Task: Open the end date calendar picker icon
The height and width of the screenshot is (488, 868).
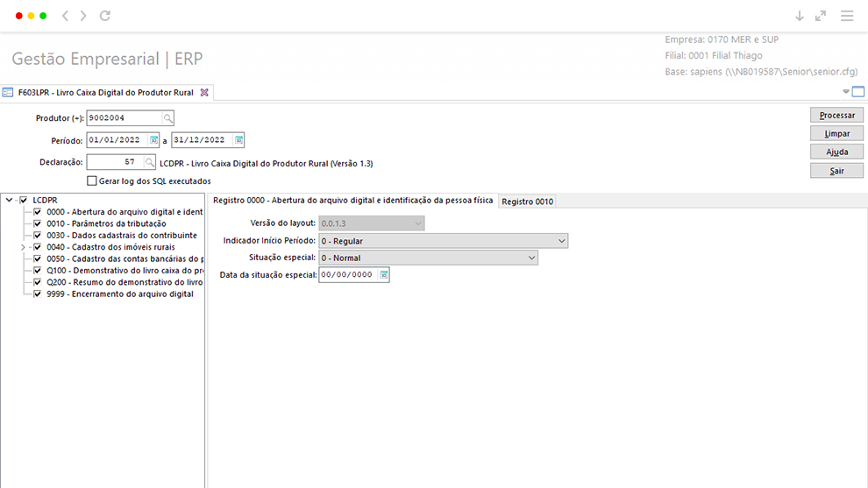Action: pos(238,140)
